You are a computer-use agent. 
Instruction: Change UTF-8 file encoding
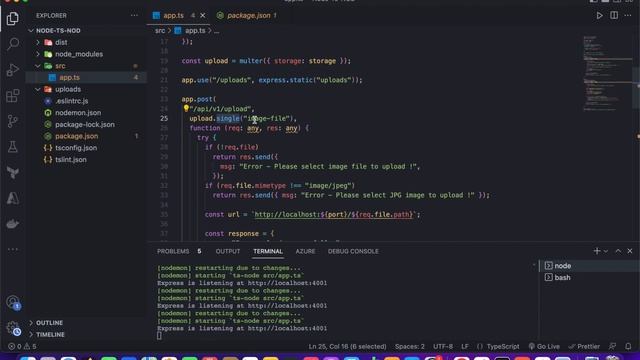[x=443, y=346]
